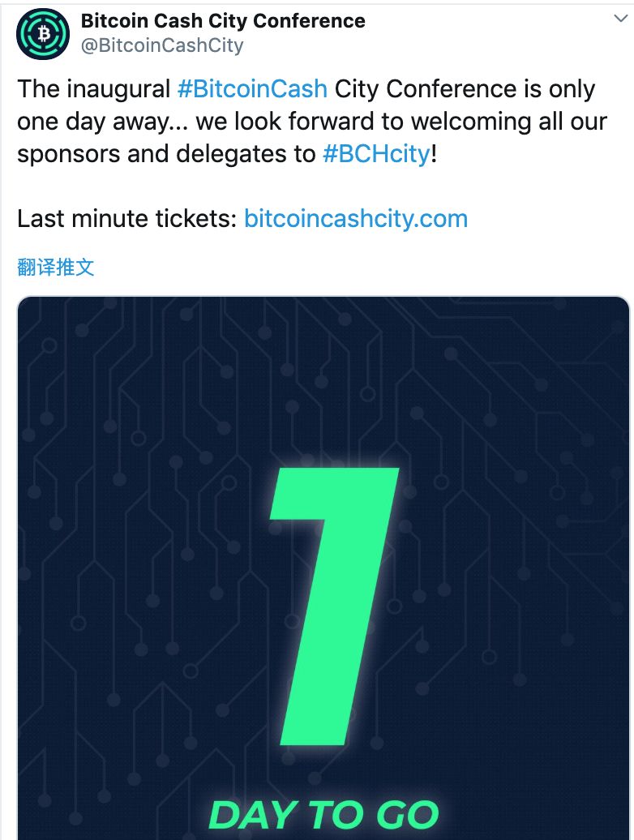Open the #BCHcity hashtag
This screenshot has width=634, height=840.
(376, 154)
